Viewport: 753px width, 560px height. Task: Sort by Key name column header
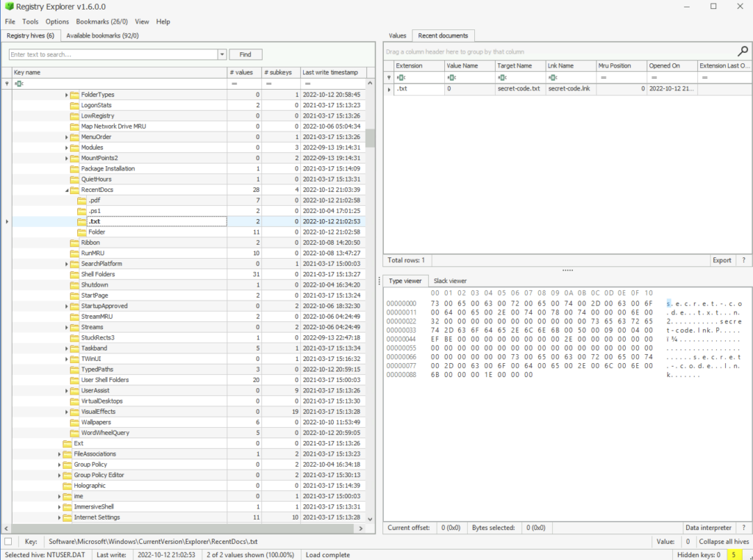point(119,73)
